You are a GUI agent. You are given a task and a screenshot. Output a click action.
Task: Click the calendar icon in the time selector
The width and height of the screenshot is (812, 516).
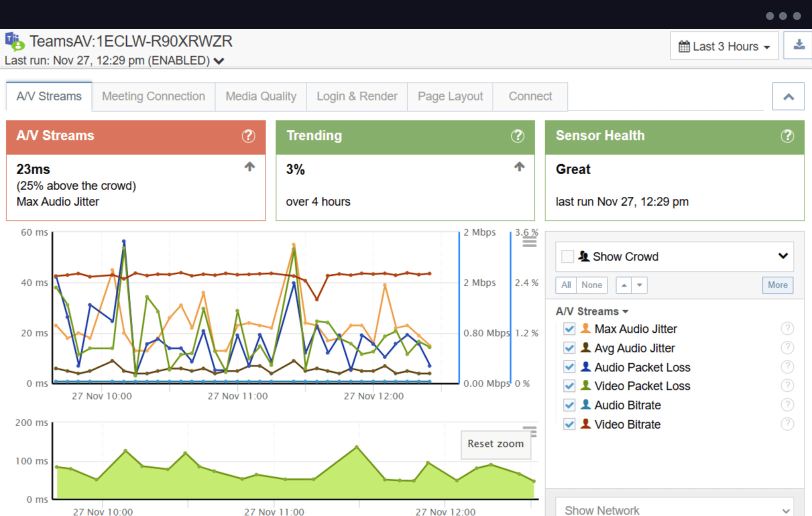(684, 45)
